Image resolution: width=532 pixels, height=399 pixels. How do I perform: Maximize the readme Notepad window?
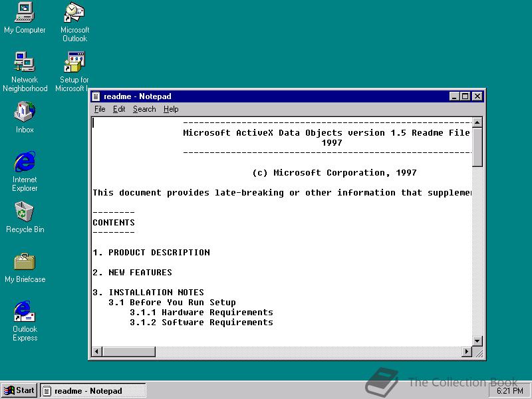[465, 96]
